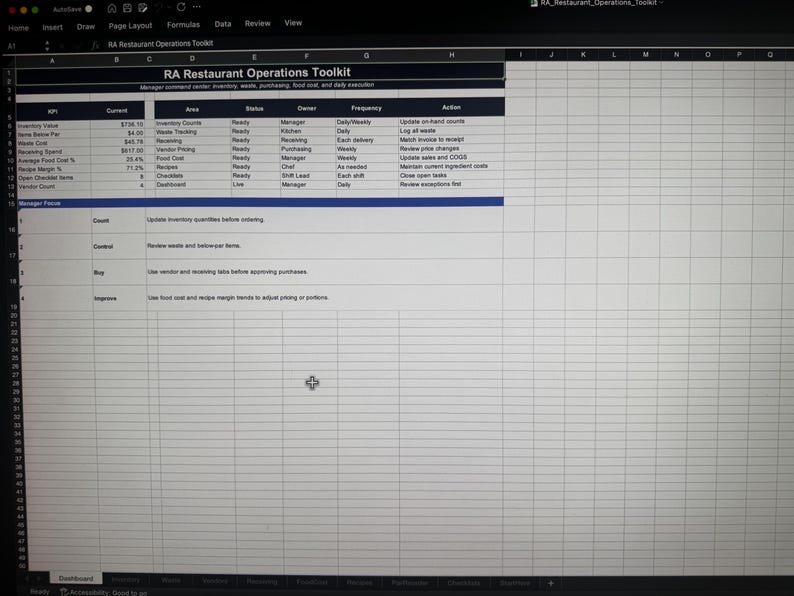Switch to the FoodCost sheet tab
Screen dimensions: 794x596
[312, 582]
